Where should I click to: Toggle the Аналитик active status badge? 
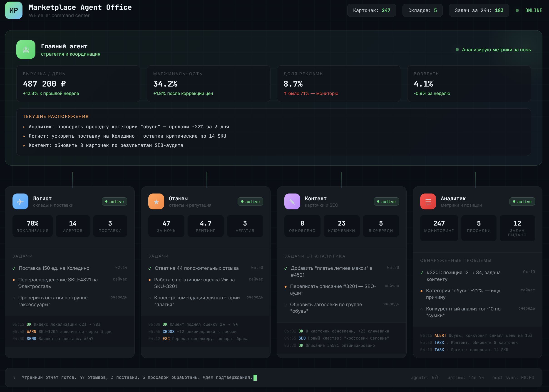(522, 201)
